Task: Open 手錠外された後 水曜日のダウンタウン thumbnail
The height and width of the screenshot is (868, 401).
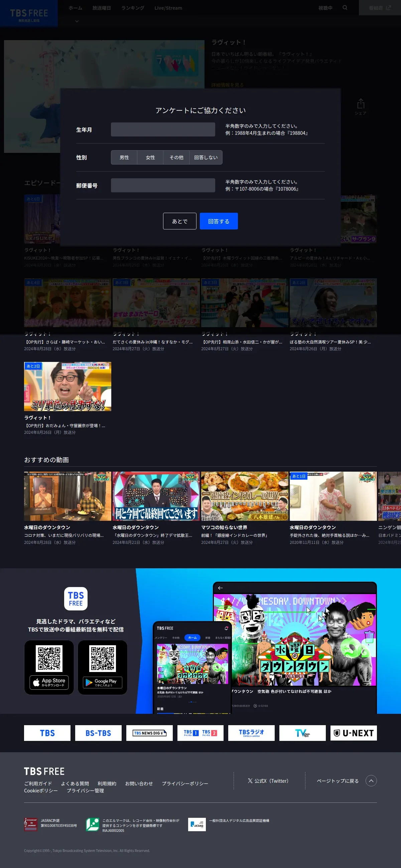Action: coord(333,496)
